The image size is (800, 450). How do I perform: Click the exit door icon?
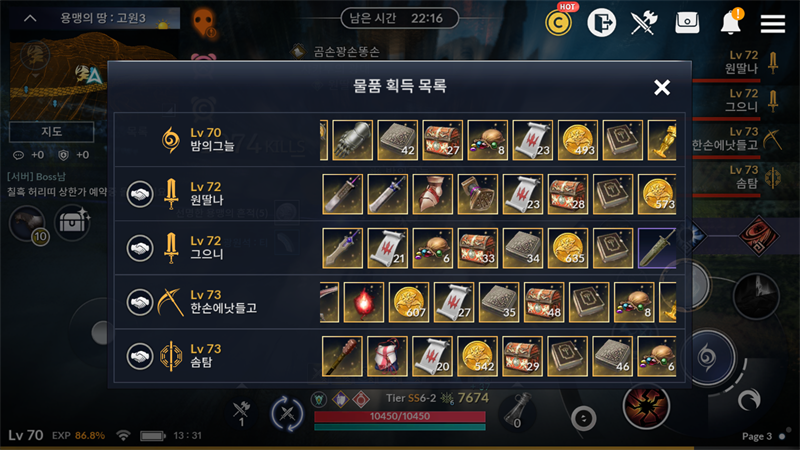[602, 22]
